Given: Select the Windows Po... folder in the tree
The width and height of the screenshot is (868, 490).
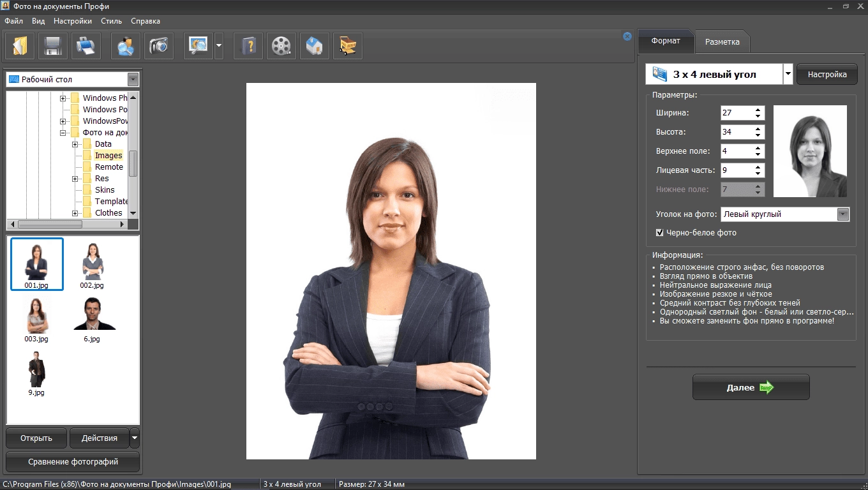Looking at the screenshot, I should (x=105, y=110).
